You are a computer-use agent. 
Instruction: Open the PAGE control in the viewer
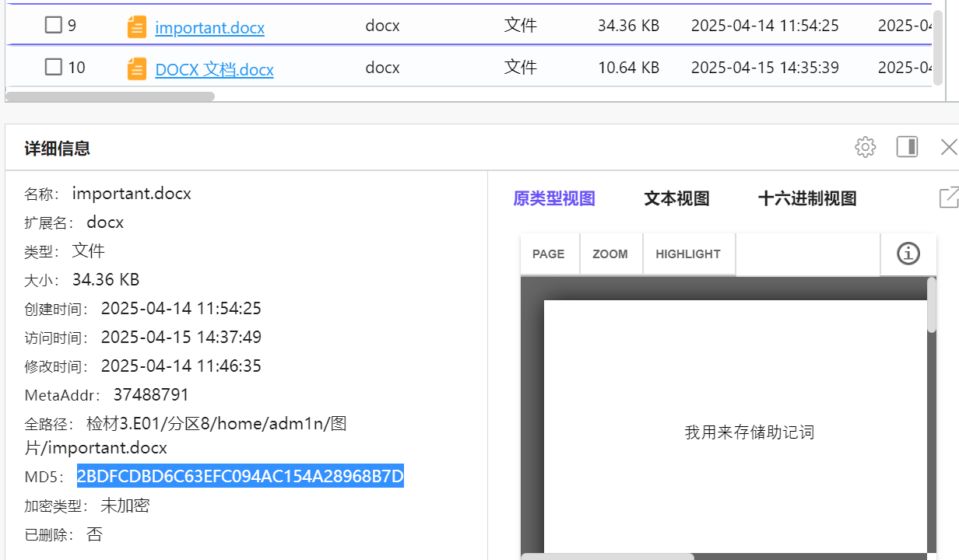[x=549, y=254]
